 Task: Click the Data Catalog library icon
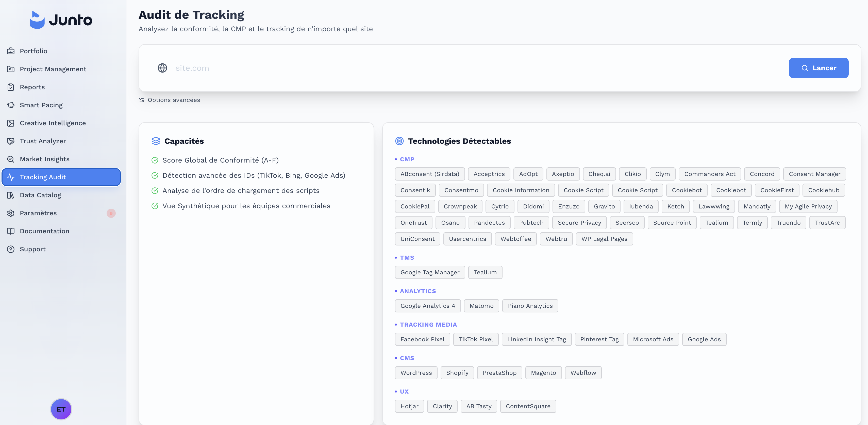pyautogui.click(x=11, y=195)
